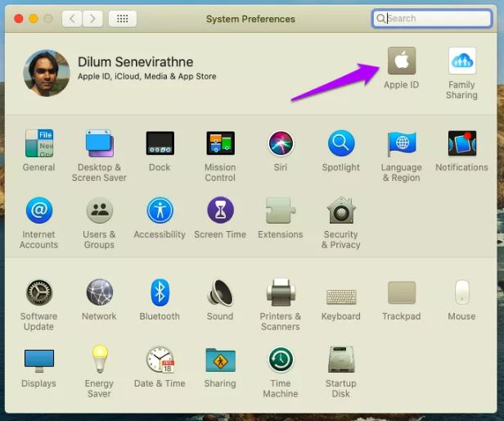Click the forward navigation arrow
Viewport: 504px width, 421px height.
[93, 18]
